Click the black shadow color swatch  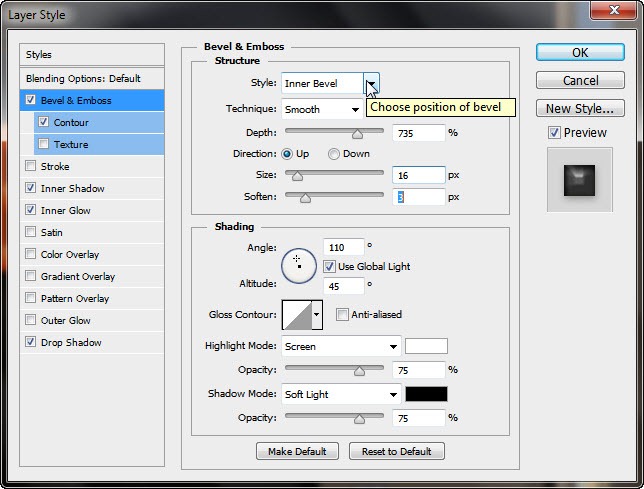426,394
